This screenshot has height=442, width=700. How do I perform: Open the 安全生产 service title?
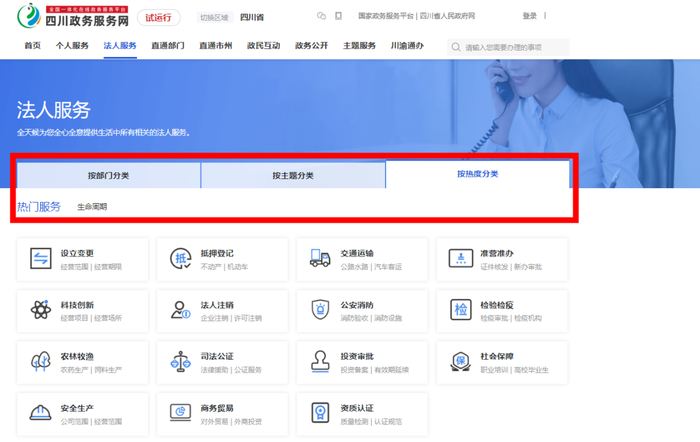click(x=77, y=408)
